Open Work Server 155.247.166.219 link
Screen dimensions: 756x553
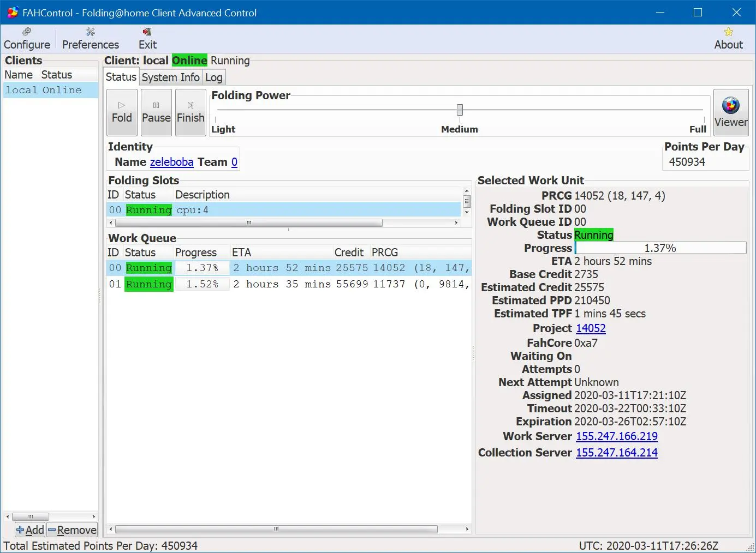617,436
